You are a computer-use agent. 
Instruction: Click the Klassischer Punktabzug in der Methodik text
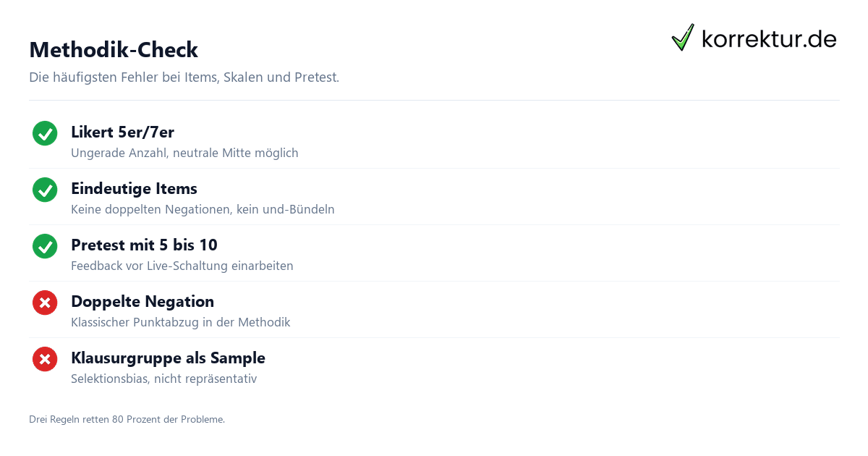(x=181, y=322)
